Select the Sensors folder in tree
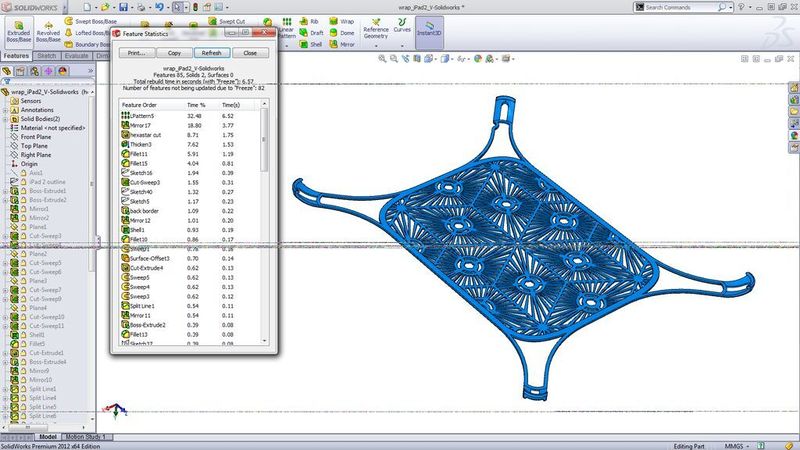The height and width of the screenshot is (450, 800). click(x=26, y=101)
